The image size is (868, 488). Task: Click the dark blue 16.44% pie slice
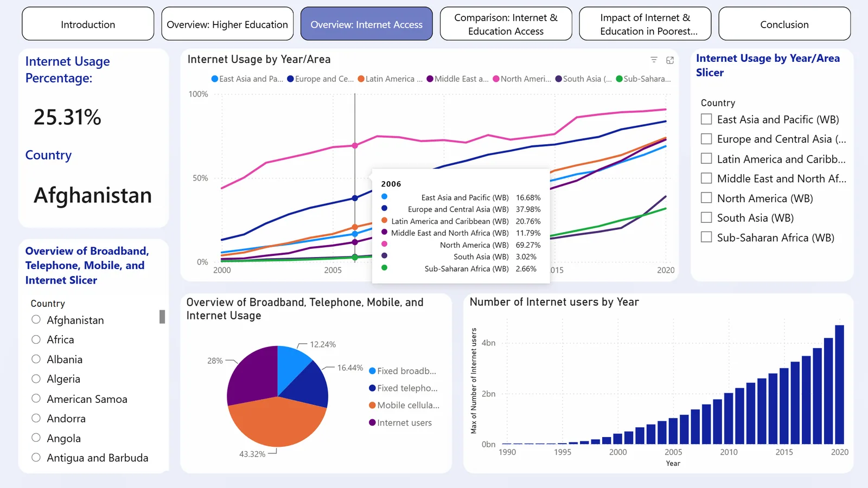(309, 386)
